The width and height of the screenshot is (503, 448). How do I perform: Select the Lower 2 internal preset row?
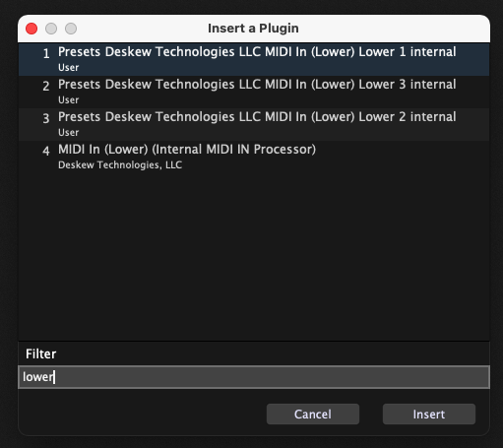(254, 124)
